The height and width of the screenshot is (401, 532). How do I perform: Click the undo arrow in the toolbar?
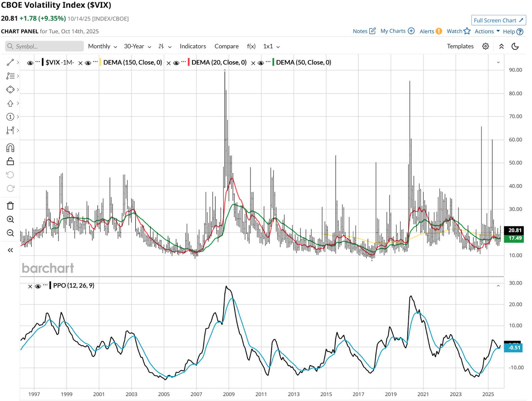click(10, 175)
